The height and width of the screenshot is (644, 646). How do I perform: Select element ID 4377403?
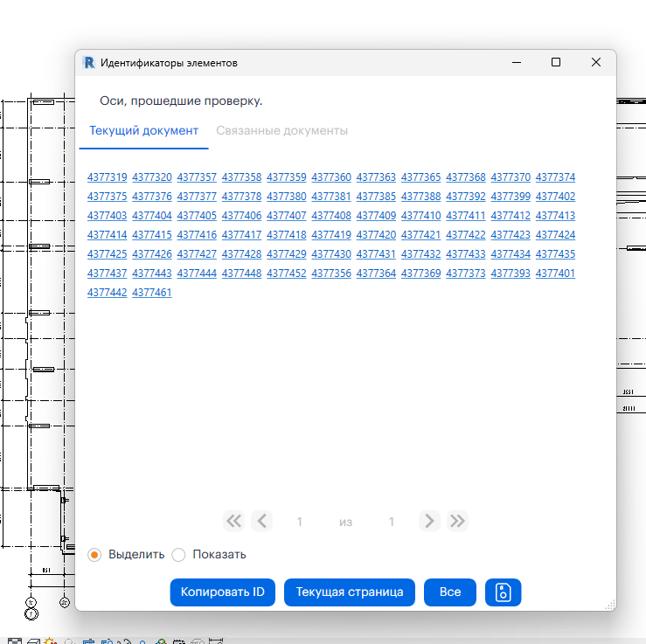point(108,215)
